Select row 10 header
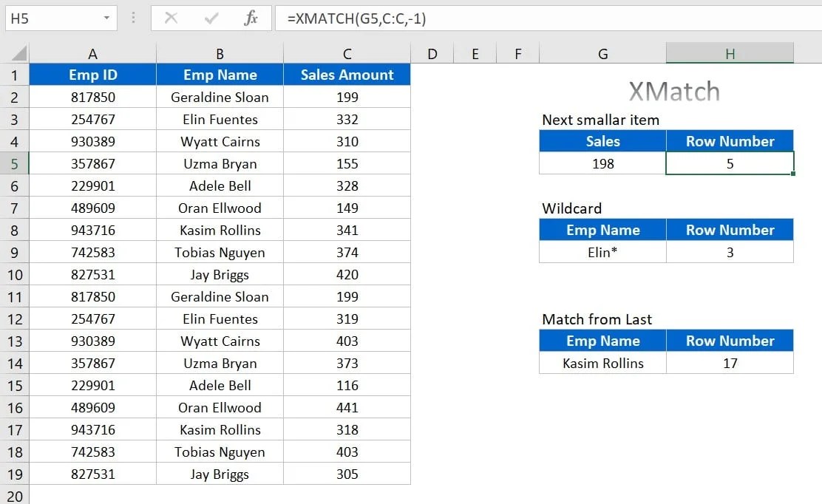Image resolution: width=822 pixels, height=504 pixels. click(15, 274)
